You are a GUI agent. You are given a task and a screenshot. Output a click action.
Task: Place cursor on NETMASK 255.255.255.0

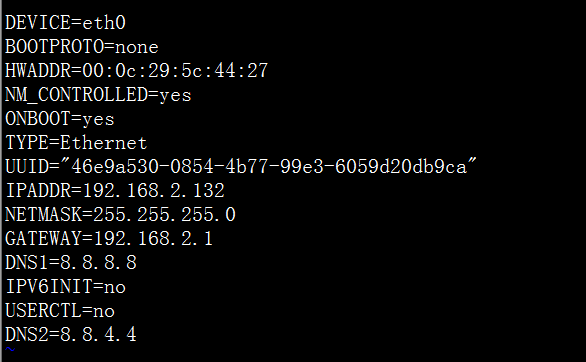(164, 215)
